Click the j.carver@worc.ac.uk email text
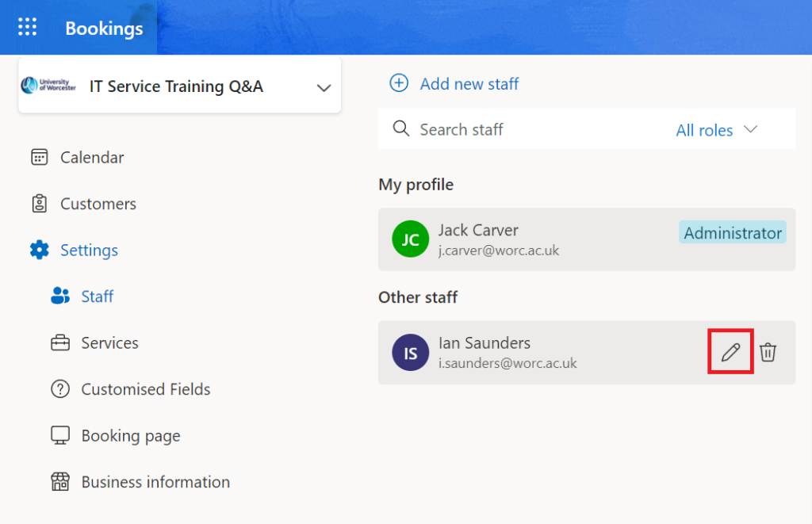 coord(499,251)
